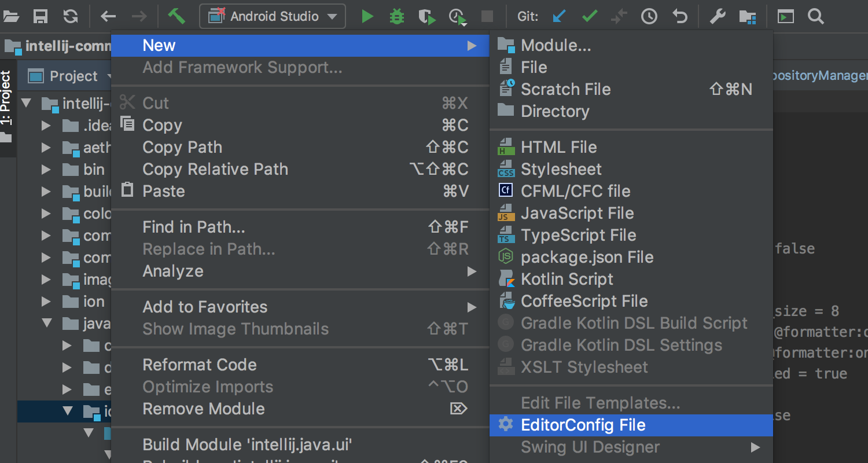Create new Stylesheet

(x=631, y=169)
